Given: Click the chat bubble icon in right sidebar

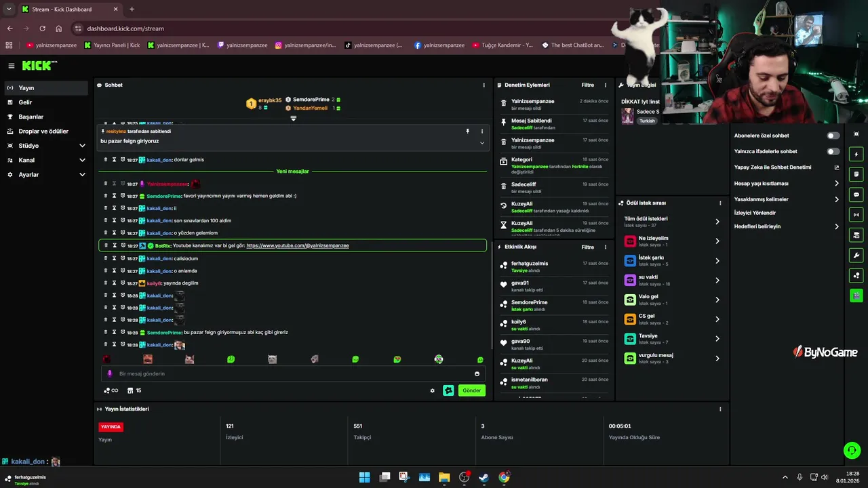Looking at the screenshot, I should 856,195.
